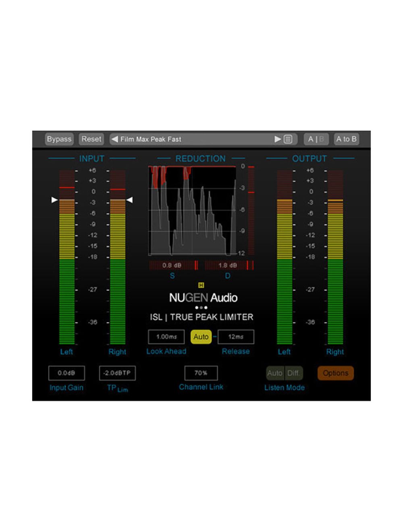
Task: Open the preset list menu icon
Action: [288, 139]
